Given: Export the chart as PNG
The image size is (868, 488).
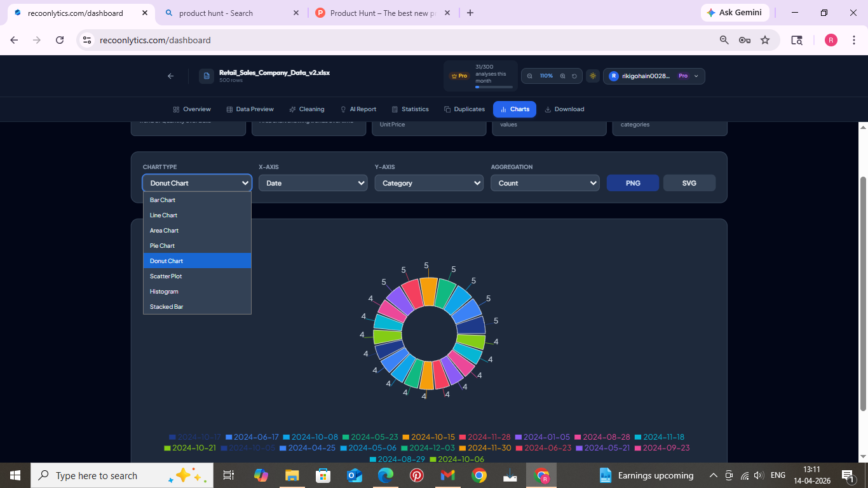Looking at the screenshot, I should [x=633, y=183].
